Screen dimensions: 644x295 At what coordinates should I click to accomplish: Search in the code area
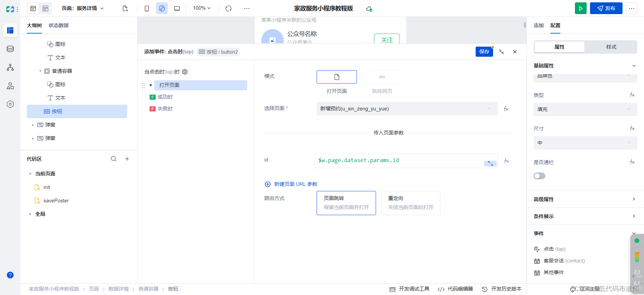point(114,159)
